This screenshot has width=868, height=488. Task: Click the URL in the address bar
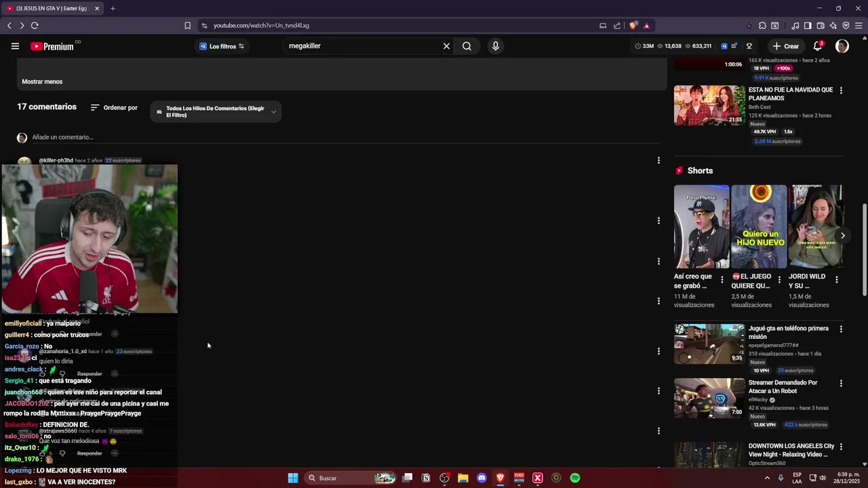pos(261,25)
